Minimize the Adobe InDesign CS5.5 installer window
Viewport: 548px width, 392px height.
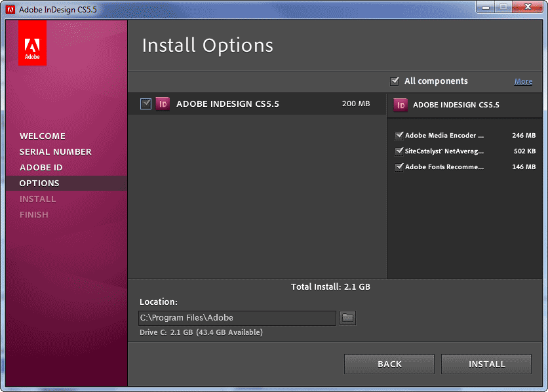[486, 7]
